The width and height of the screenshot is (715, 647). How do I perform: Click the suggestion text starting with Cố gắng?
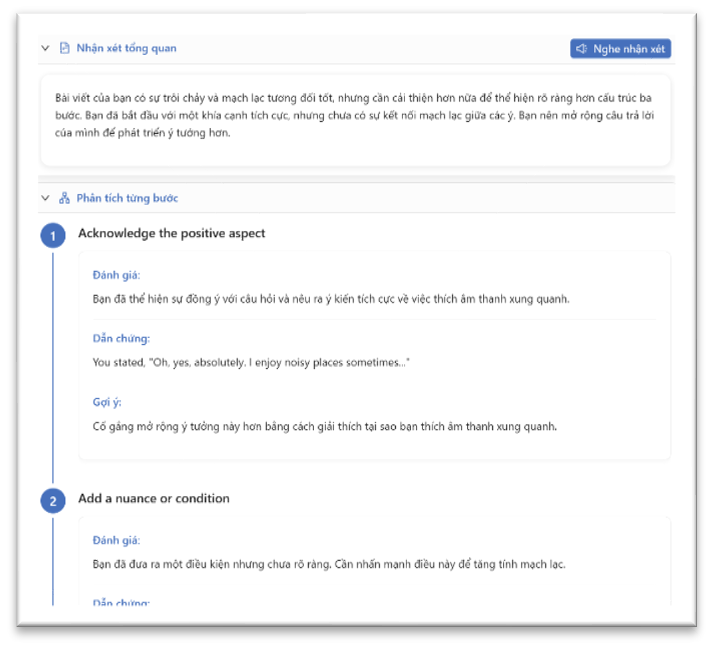tap(324, 427)
